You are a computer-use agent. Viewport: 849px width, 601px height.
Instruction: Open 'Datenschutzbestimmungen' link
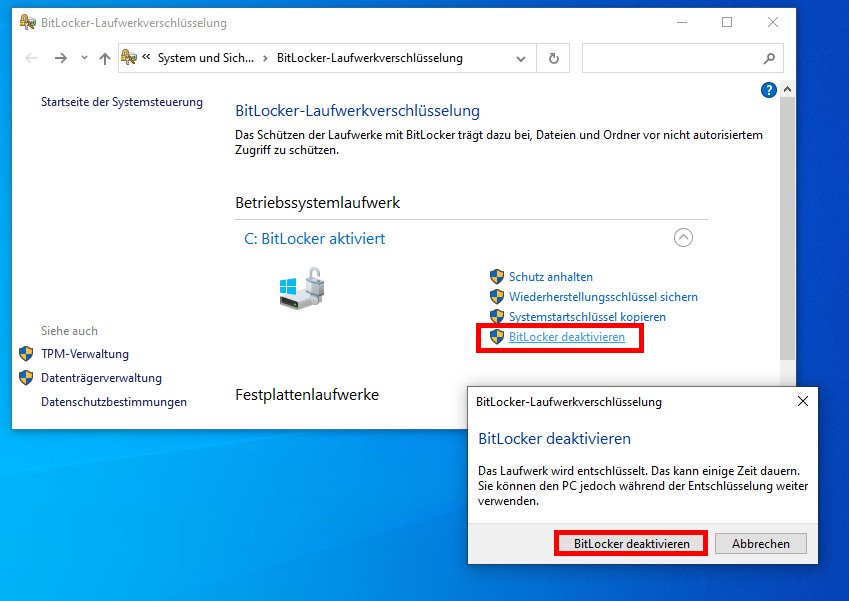114,402
